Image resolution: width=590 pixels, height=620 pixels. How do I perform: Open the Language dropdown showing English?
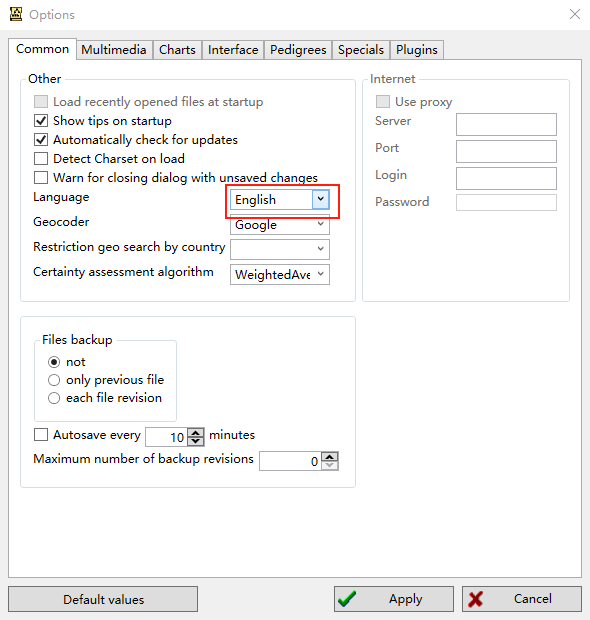tap(280, 200)
